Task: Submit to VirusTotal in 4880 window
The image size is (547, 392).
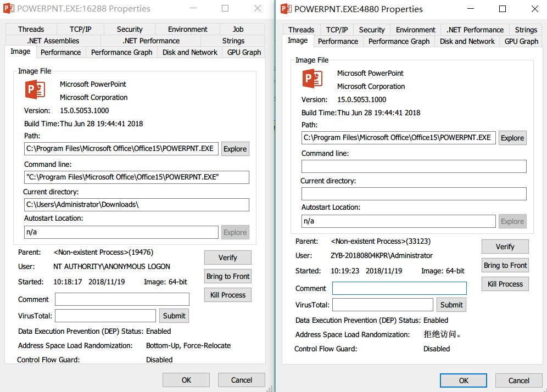Action: [x=451, y=305]
